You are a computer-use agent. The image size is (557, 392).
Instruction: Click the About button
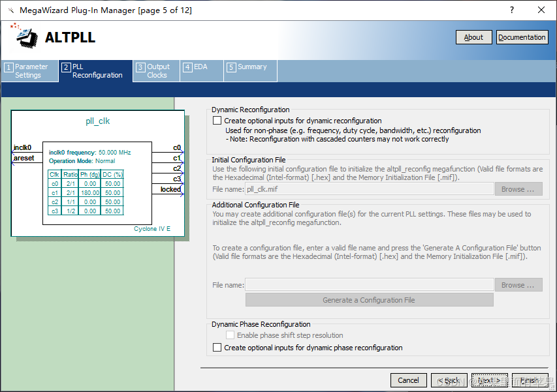pyautogui.click(x=474, y=37)
